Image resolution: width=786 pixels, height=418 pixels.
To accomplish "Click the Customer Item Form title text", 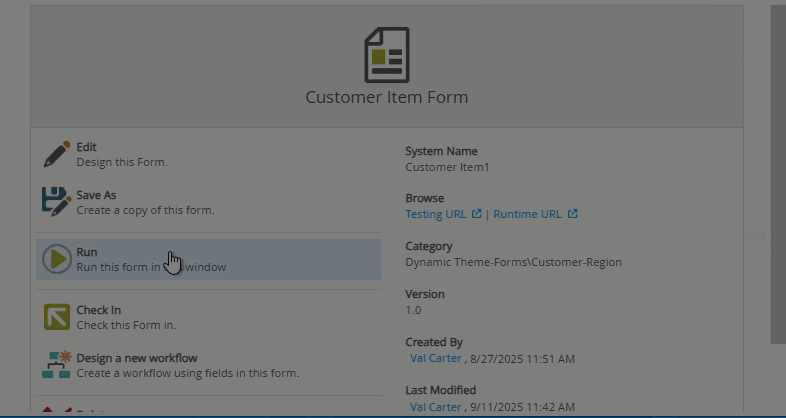I will pyautogui.click(x=386, y=98).
